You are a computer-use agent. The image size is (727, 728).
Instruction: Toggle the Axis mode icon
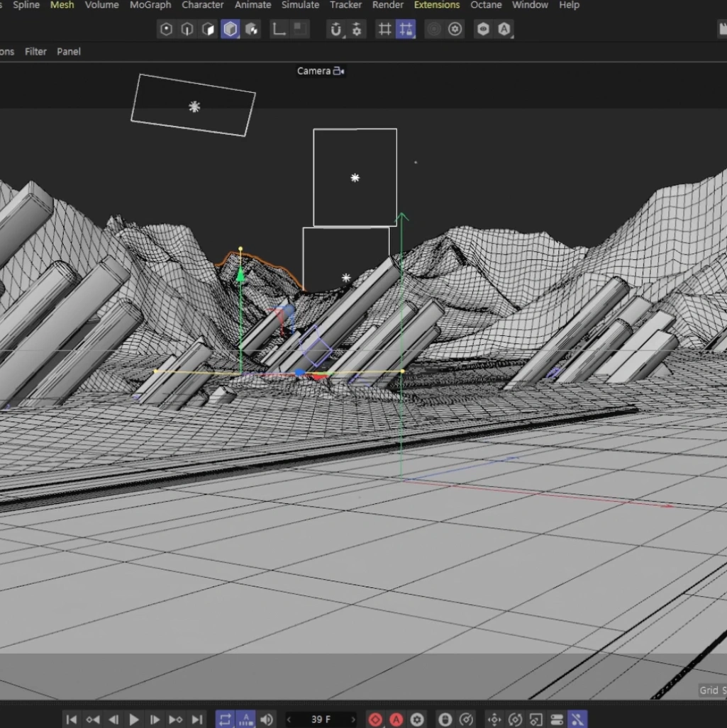point(279,29)
